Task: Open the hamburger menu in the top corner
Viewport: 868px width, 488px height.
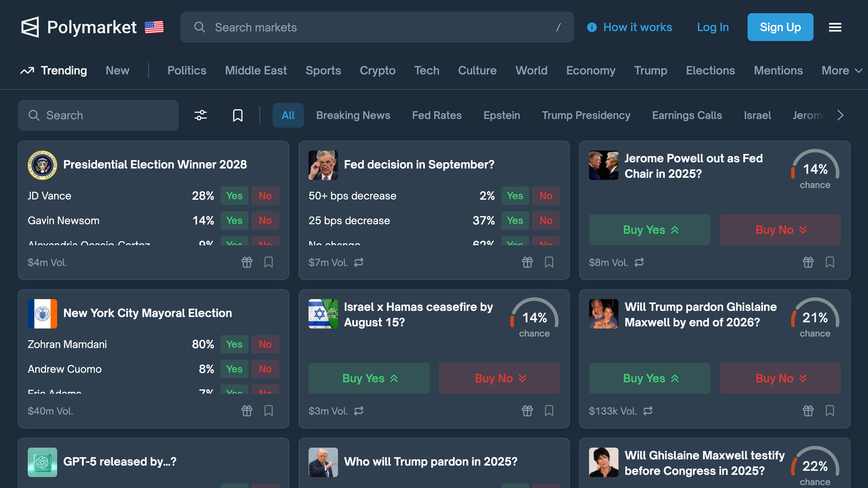Action: (x=835, y=27)
